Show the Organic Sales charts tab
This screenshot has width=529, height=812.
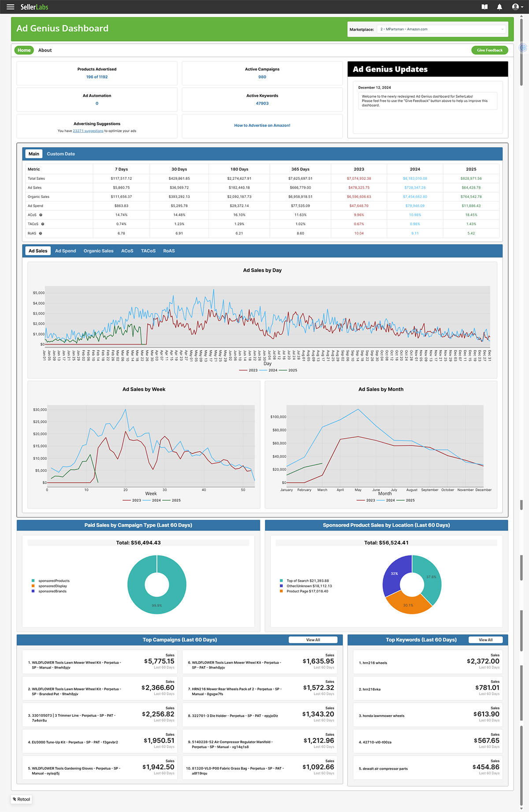[99, 251]
